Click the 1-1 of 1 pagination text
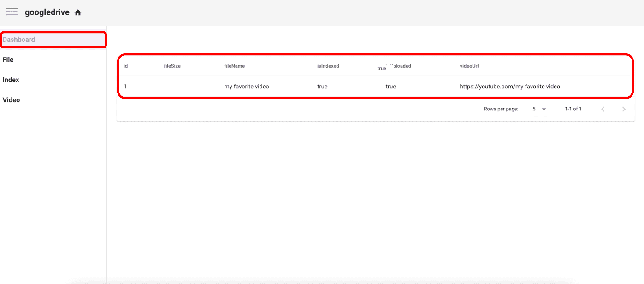Viewport: 644px width, 284px height. [573, 109]
